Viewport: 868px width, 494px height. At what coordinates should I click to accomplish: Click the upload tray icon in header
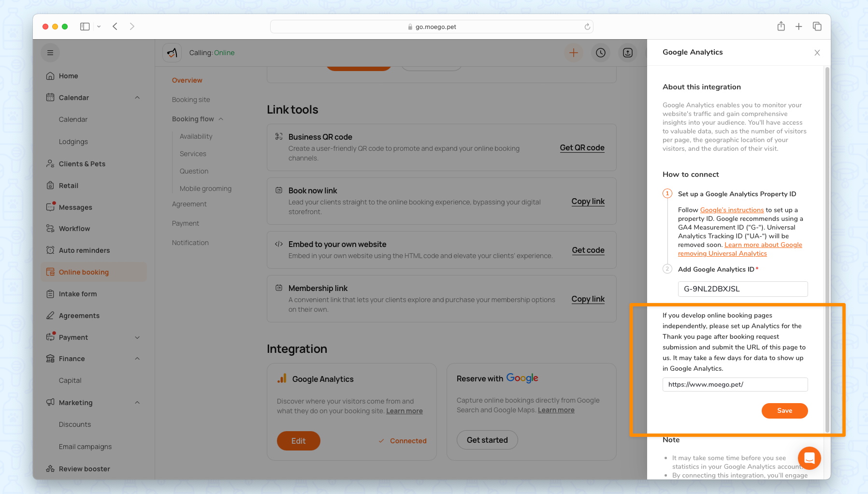pyautogui.click(x=628, y=53)
